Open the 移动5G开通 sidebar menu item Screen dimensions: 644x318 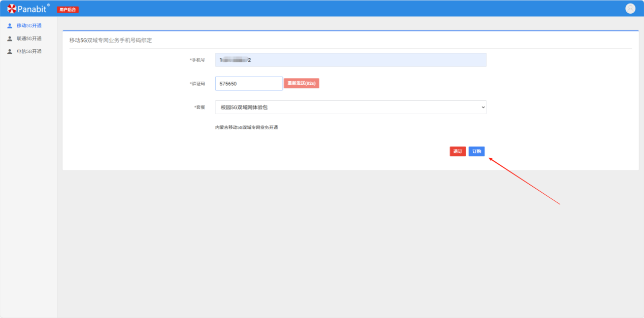[x=29, y=26]
